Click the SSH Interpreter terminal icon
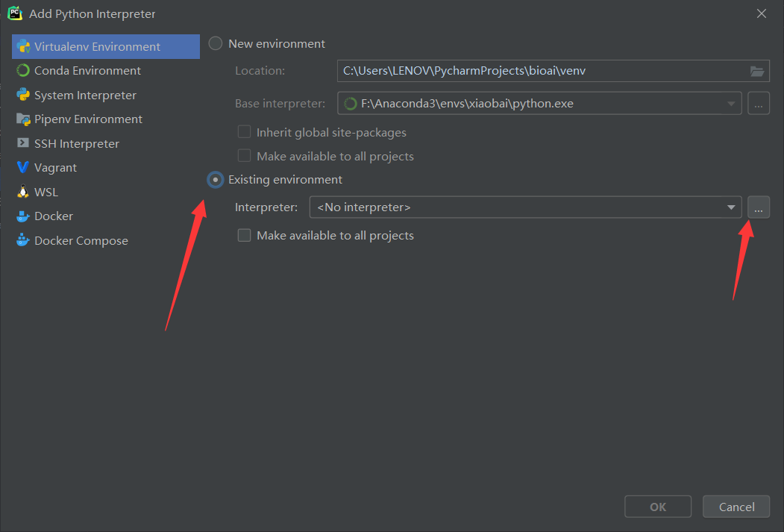Viewport: 784px width, 532px height. point(23,143)
